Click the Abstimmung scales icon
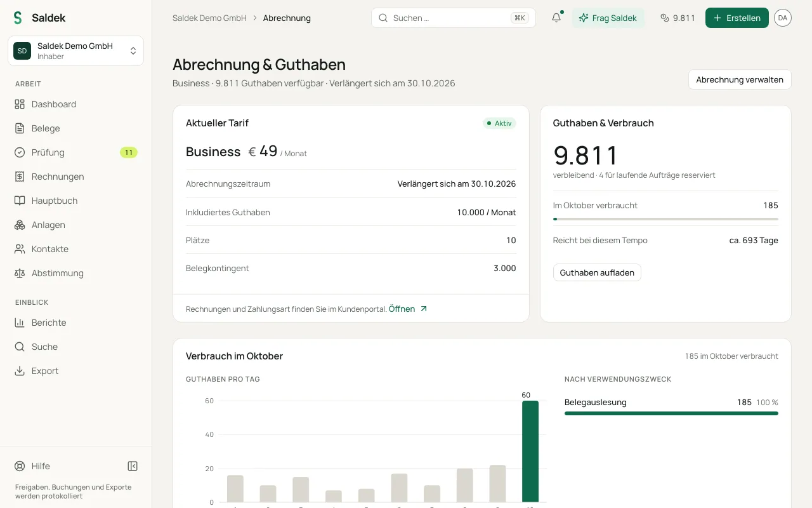 (x=20, y=273)
